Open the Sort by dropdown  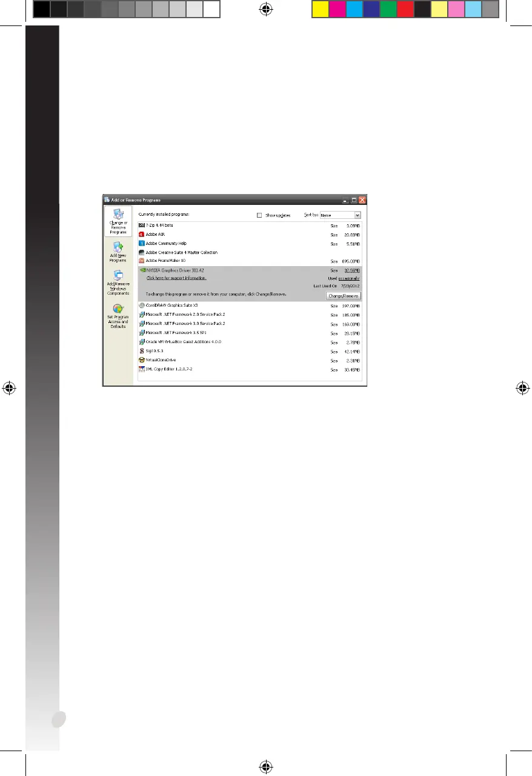pyautogui.click(x=340, y=215)
